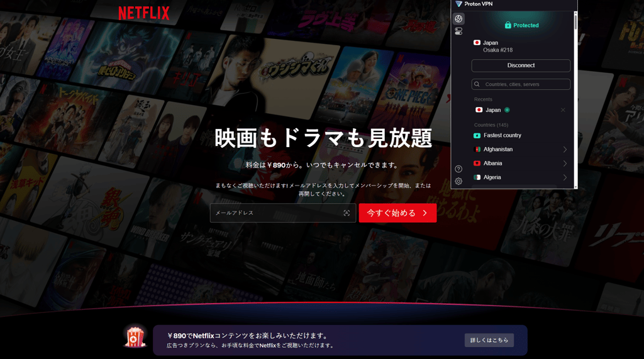This screenshot has width=644, height=359.
Task: Open Proton VPN settings gear
Action: pyautogui.click(x=458, y=181)
